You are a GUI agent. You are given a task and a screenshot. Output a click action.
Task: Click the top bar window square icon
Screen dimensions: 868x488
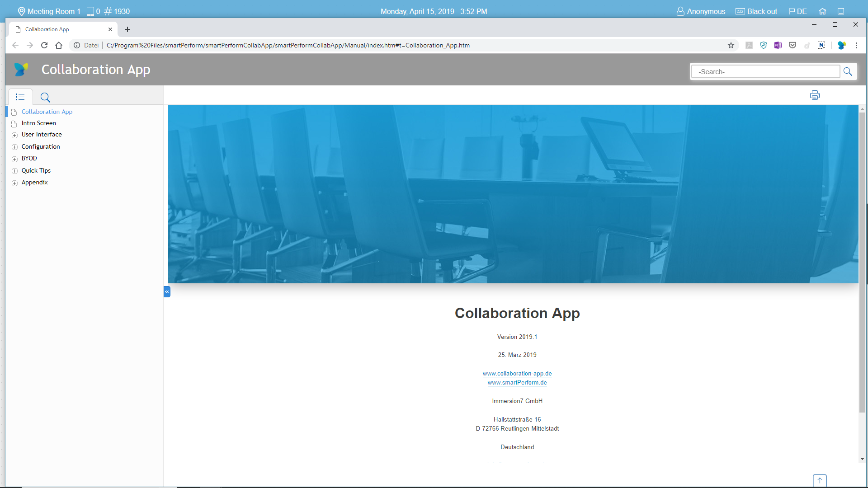[x=841, y=11]
